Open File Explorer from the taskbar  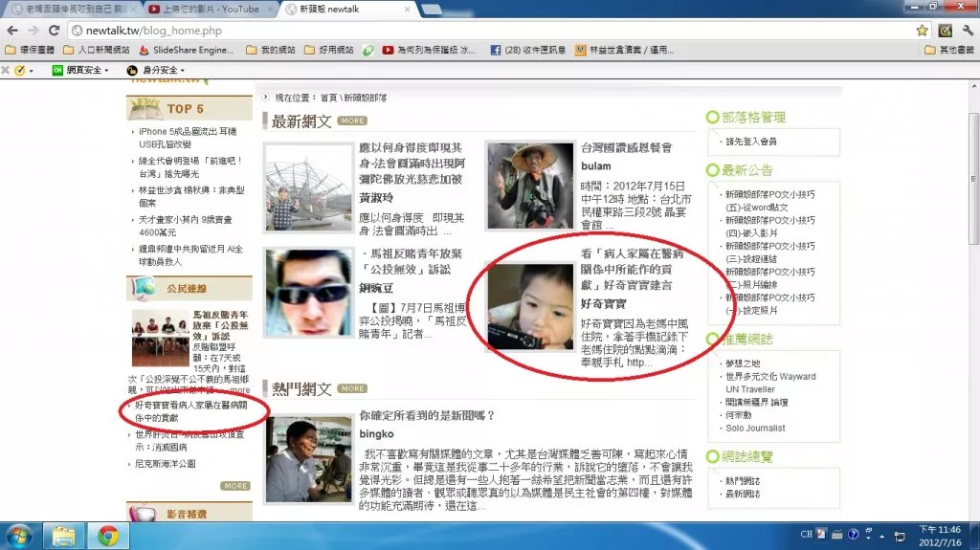63,537
